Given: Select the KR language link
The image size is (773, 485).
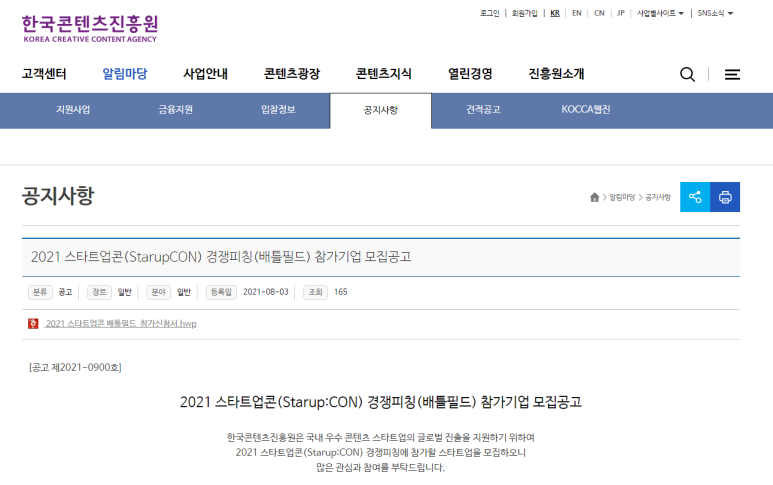Looking at the screenshot, I should (x=555, y=13).
